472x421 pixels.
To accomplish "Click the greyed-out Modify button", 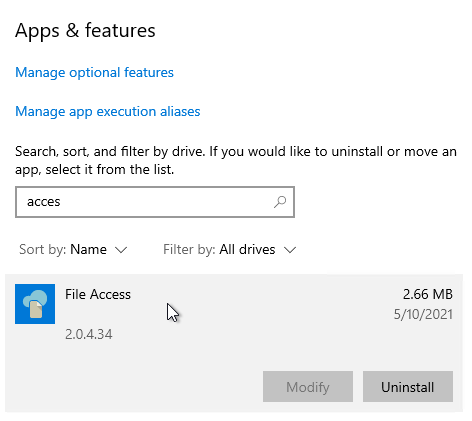I will point(308,387).
